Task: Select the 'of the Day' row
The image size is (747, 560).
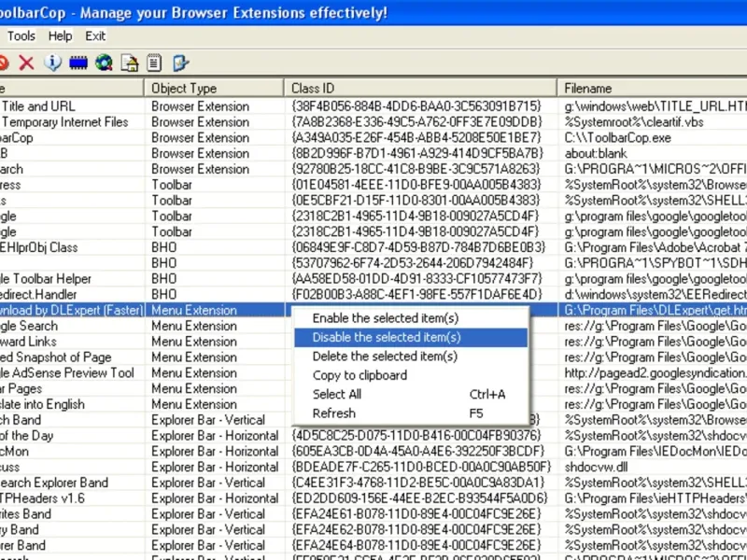Action: (x=373, y=436)
